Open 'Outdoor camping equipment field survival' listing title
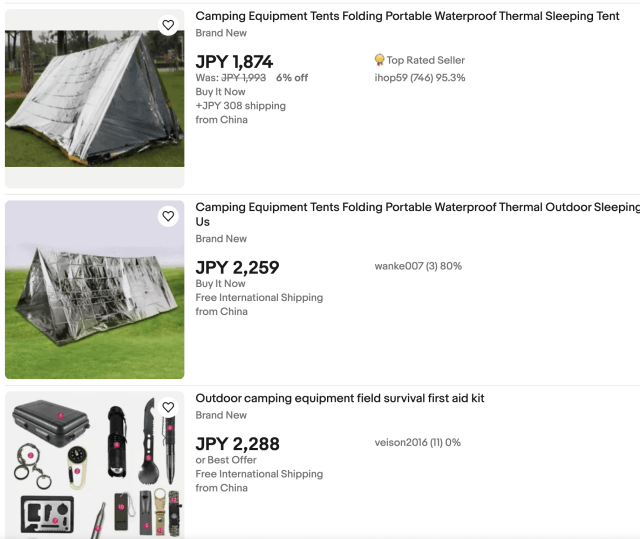The height and width of the screenshot is (539, 640). coord(340,398)
